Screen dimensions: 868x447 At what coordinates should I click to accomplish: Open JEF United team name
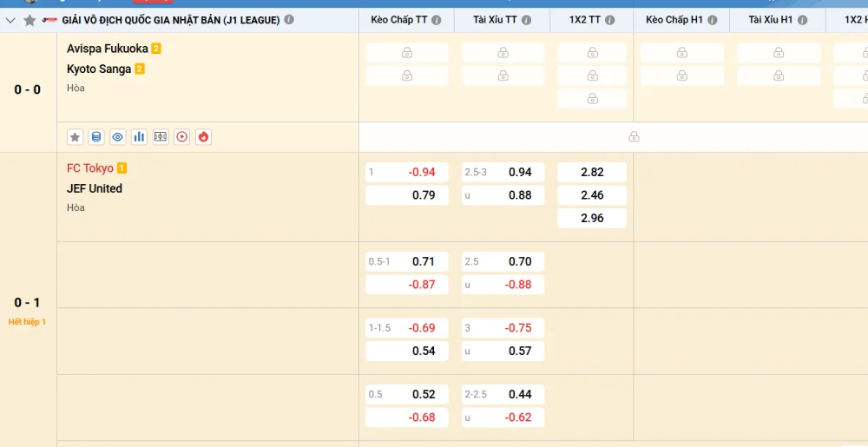(x=95, y=188)
